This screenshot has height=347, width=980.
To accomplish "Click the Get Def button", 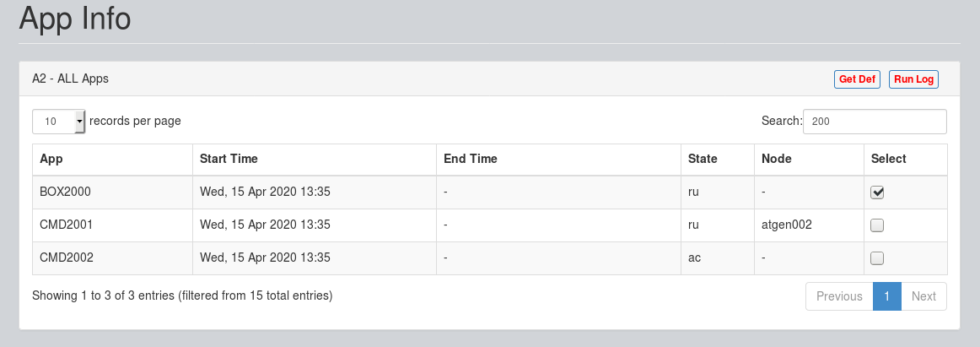I will point(857,79).
